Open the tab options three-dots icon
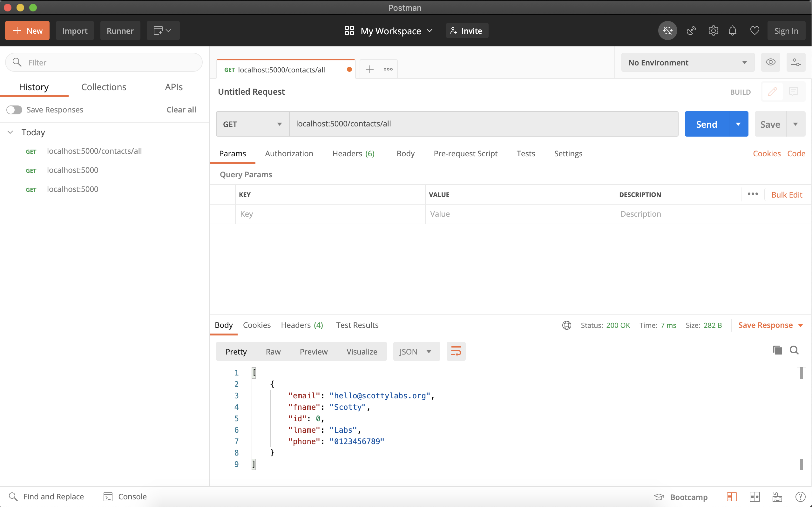The width and height of the screenshot is (812, 507). click(x=388, y=69)
